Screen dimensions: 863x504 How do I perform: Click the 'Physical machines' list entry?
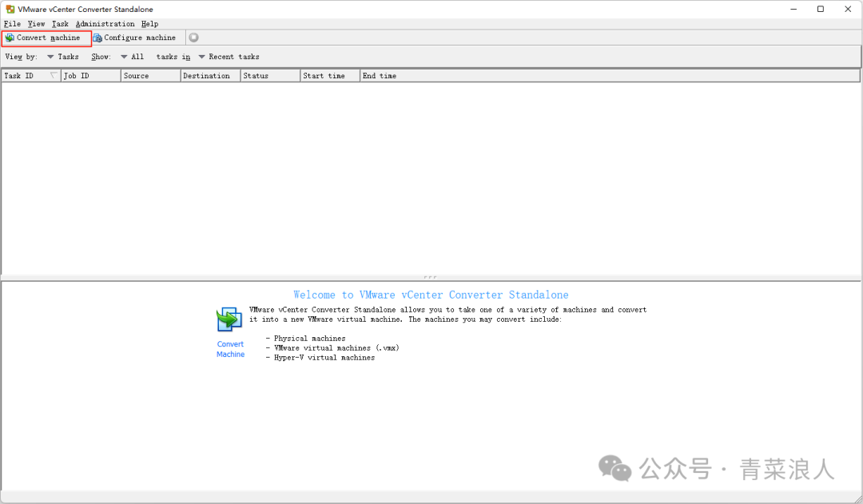[310, 339]
